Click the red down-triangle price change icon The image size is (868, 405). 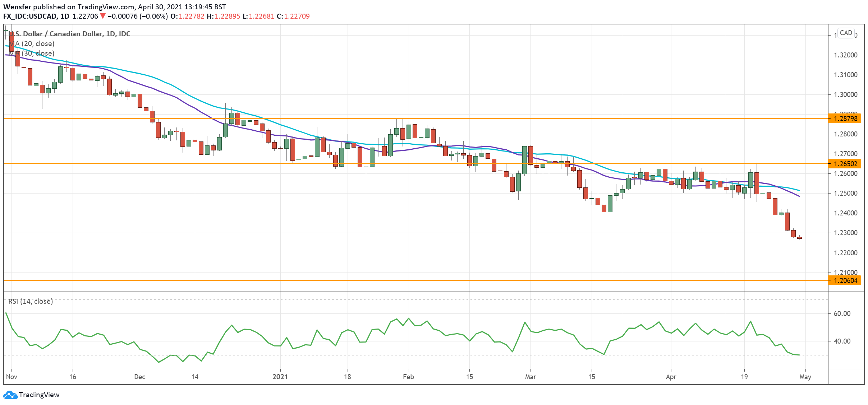[103, 16]
